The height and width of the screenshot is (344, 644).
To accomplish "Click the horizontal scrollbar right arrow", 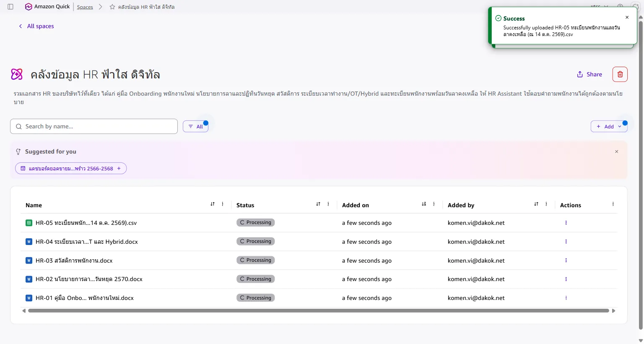I will (614, 311).
